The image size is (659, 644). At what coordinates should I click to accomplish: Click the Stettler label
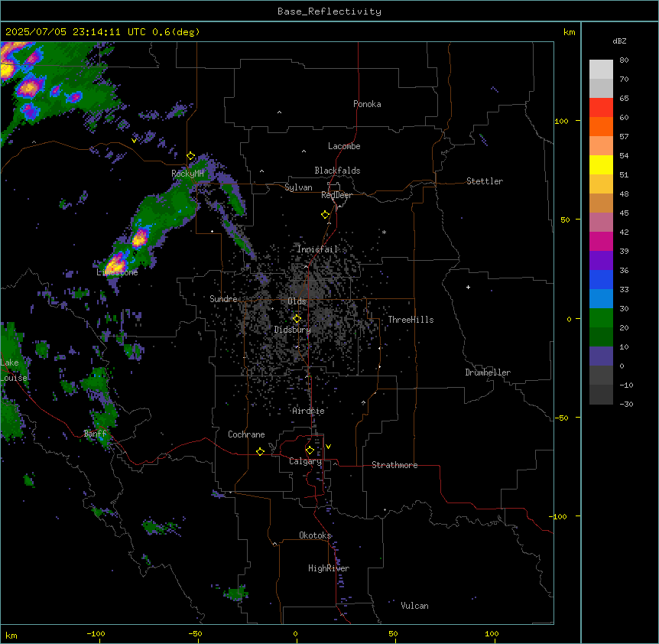coord(485,181)
